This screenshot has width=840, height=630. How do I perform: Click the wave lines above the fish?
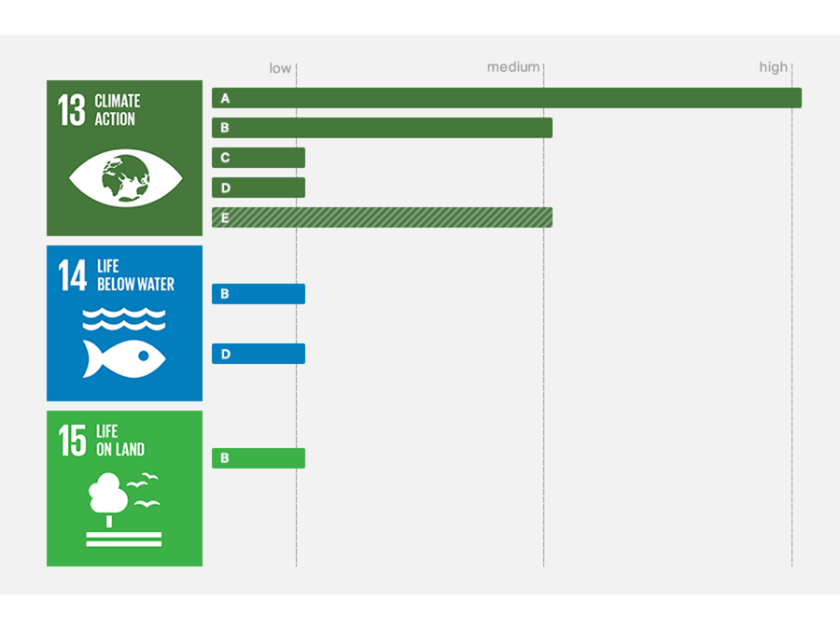124,318
